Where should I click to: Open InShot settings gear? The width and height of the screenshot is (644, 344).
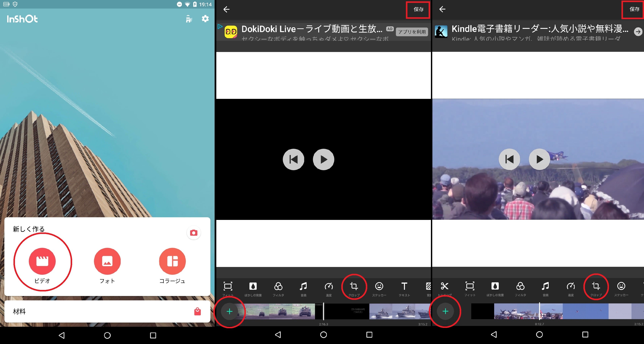[205, 19]
